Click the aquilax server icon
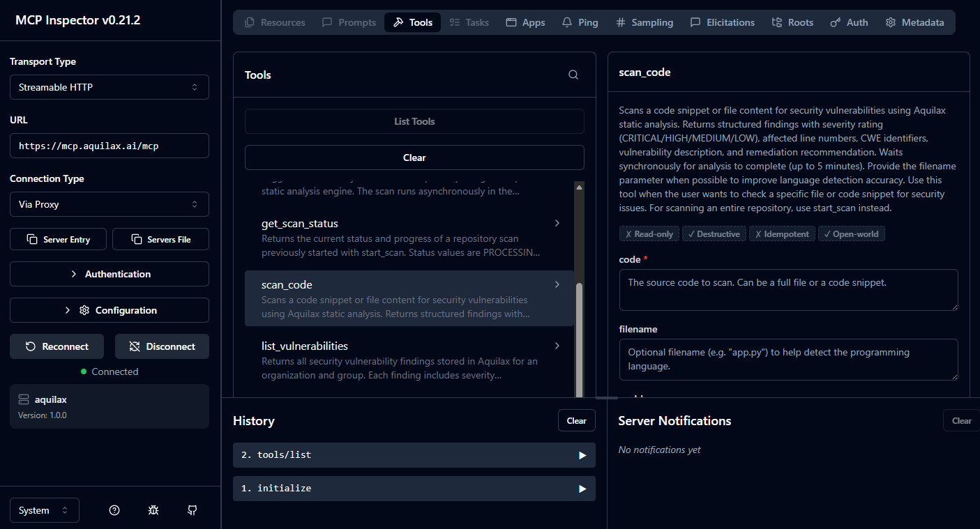Viewport: 980px width, 529px height. (x=24, y=399)
